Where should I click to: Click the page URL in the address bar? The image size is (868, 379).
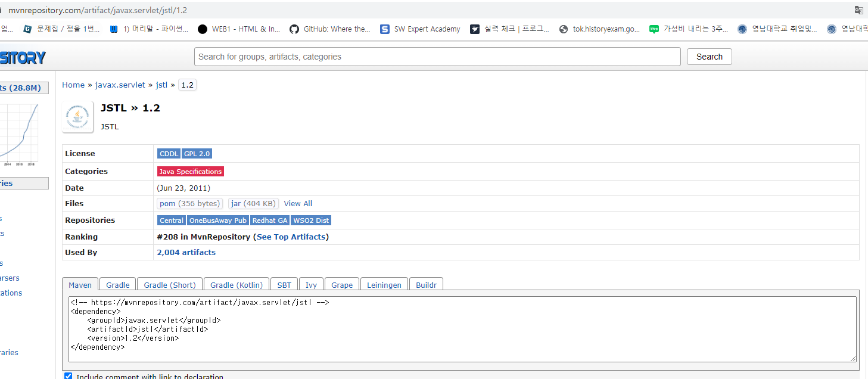(98, 10)
